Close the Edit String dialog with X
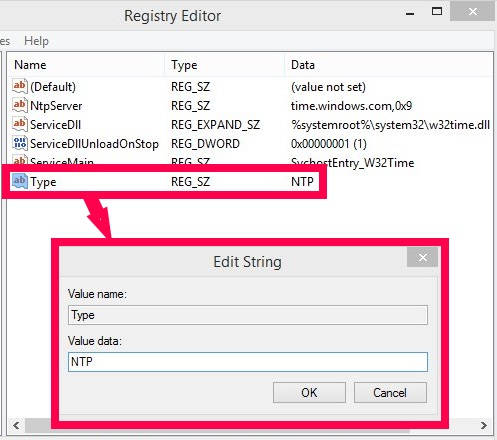The width and height of the screenshot is (497, 440). coord(422,257)
